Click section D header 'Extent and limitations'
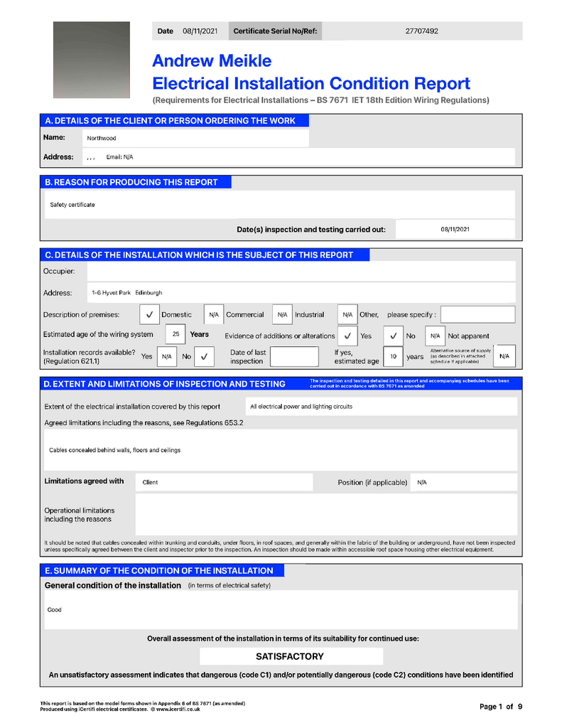Image resolution: width=562 pixels, height=728 pixels. click(x=164, y=384)
